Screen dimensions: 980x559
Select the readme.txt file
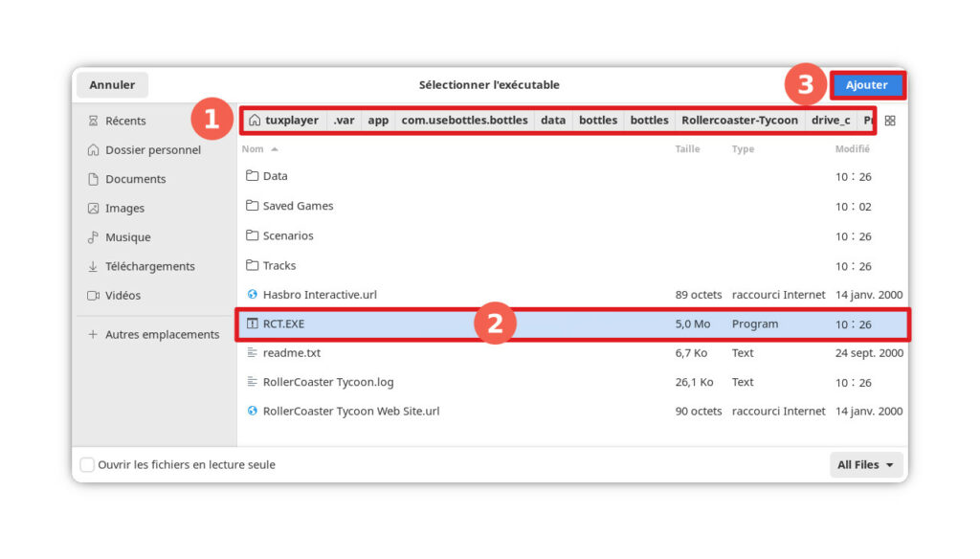tap(291, 353)
